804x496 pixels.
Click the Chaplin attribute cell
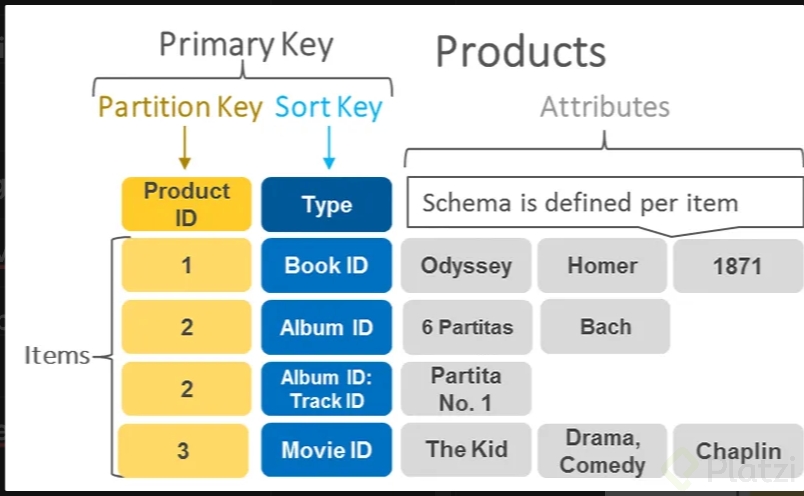click(x=738, y=451)
